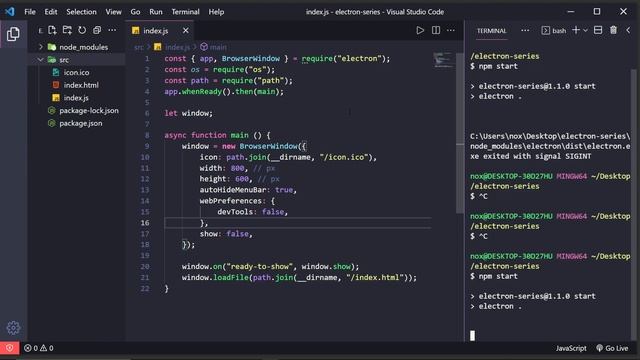Select the bash terminal shell label
The width and height of the screenshot is (640, 360).
click(x=554, y=31)
